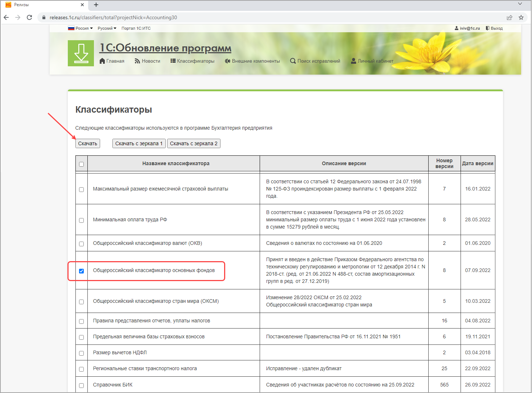Click the Скачать button

(88, 143)
